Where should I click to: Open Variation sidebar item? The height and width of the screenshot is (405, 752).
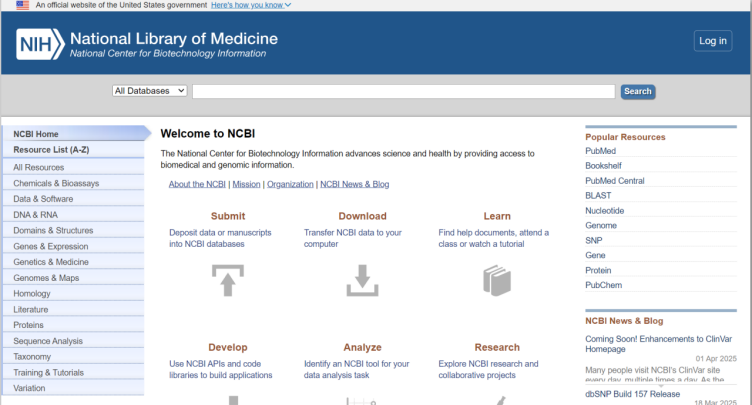73,388
